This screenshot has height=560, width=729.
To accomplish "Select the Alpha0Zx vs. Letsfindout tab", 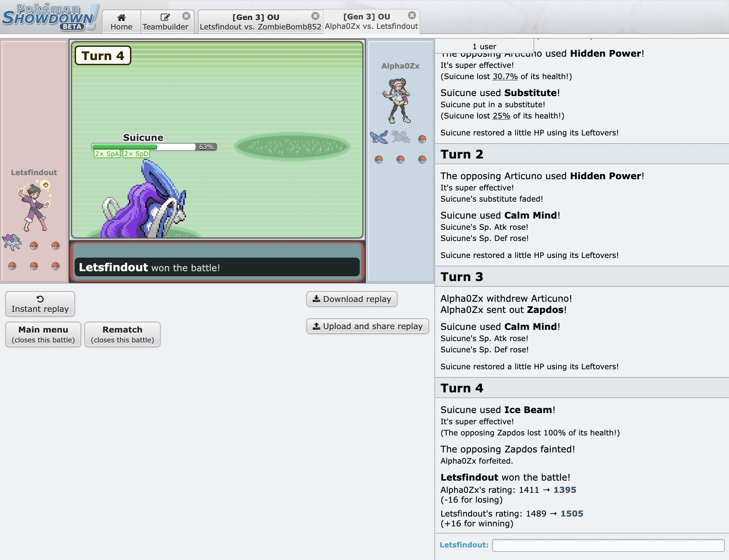I will tap(371, 21).
